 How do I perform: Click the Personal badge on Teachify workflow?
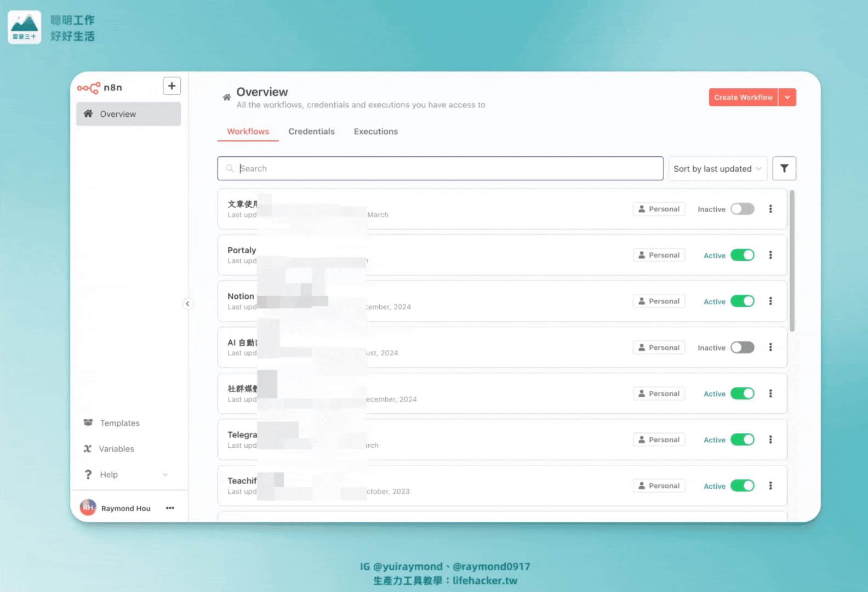click(659, 486)
